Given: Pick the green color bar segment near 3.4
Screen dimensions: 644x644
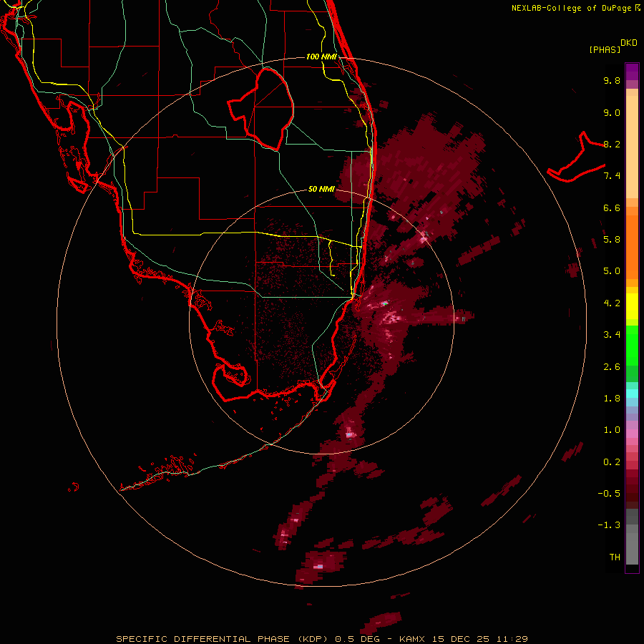Looking at the screenshot, I should point(632,345).
